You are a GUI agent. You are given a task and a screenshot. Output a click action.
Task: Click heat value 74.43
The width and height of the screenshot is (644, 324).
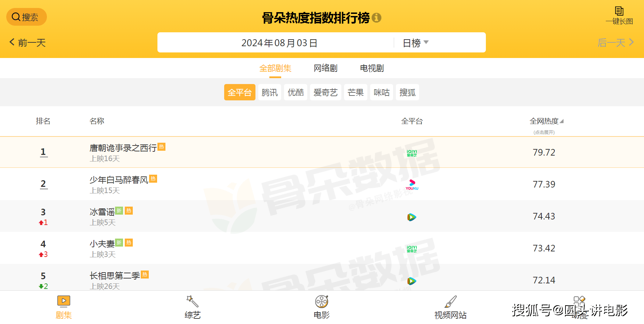click(x=544, y=216)
